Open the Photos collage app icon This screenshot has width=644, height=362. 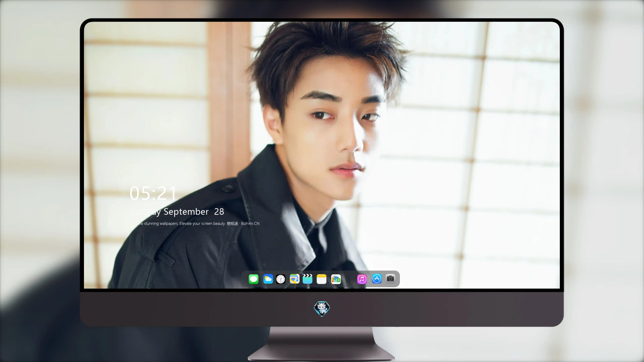point(336,279)
